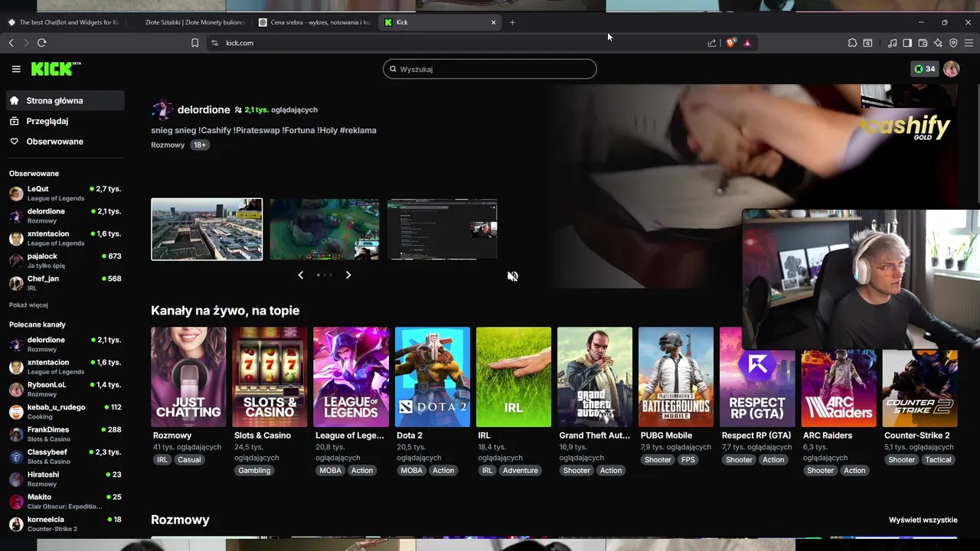Screen dimensions: 980x551
Task: Open the Dota 2 category card
Action: pos(433,377)
